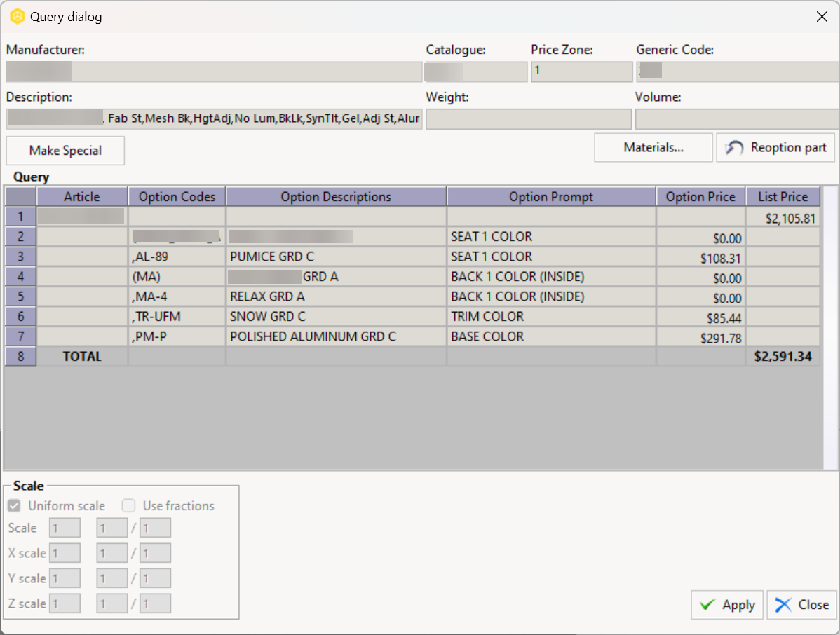Select row header number 8
The height and width of the screenshot is (635, 840).
tap(20, 356)
